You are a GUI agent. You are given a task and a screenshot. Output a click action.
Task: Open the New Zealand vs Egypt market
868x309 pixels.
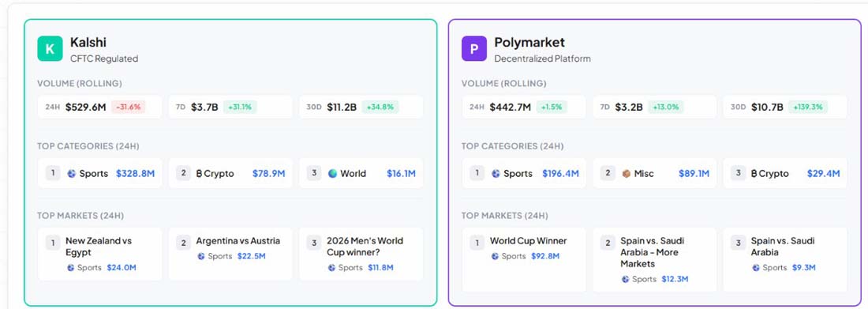[100, 254]
